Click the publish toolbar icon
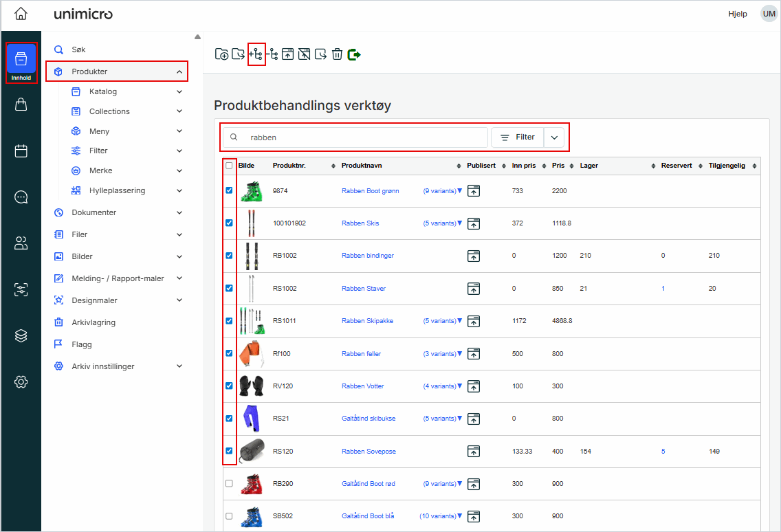 coord(288,54)
